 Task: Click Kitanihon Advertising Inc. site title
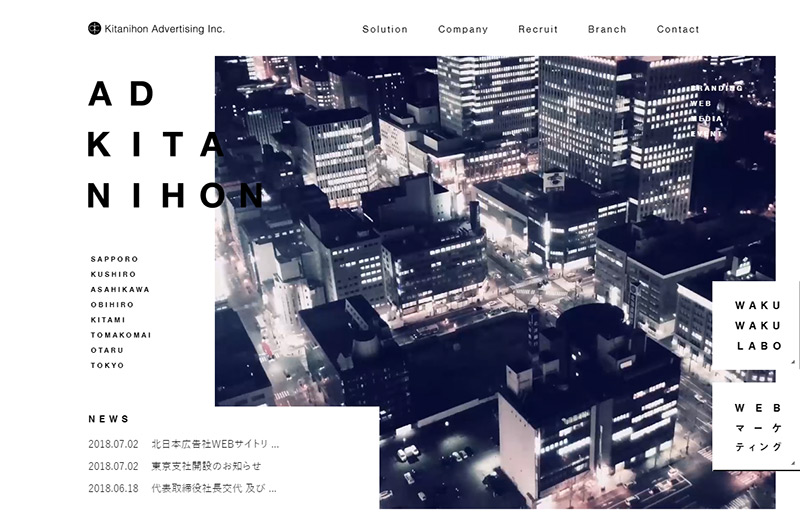click(x=164, y=29)
